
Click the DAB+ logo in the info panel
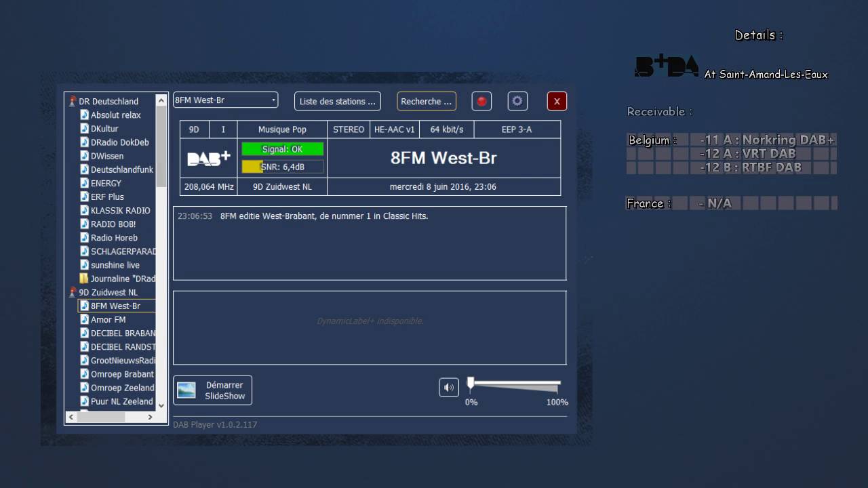pos(208,158)
